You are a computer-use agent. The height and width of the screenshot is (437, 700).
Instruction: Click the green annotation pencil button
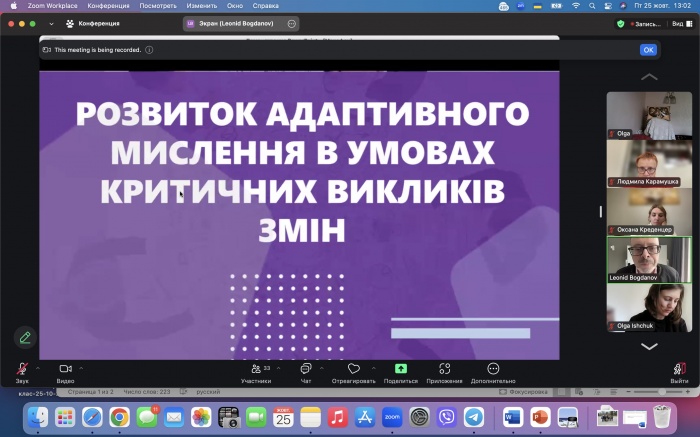[x=25, y=337]
